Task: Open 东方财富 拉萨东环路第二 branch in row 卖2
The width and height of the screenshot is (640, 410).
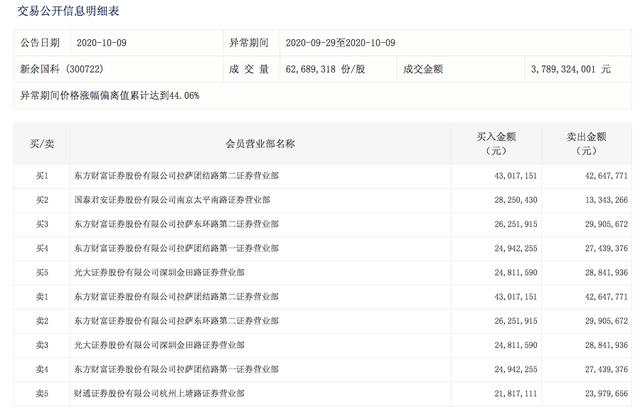Action: (175, 320)
